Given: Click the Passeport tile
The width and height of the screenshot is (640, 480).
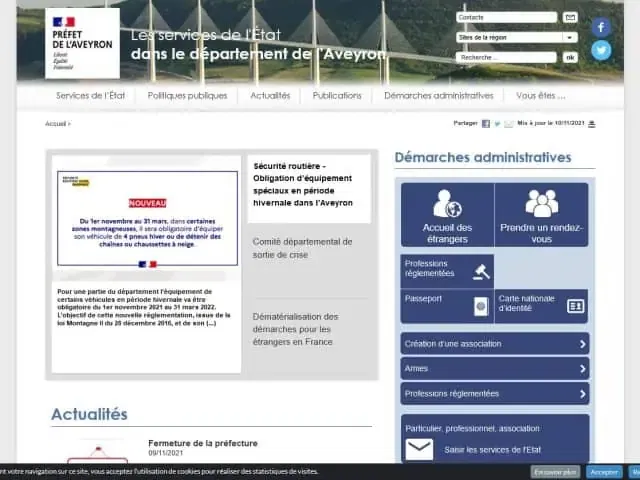Looking at the screenshot, I should [x=447, y=306].
